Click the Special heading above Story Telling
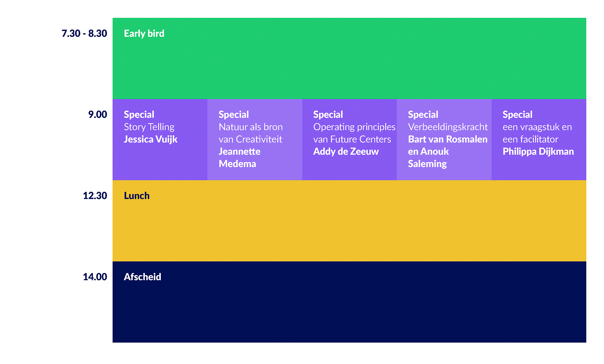 click(x=139, y=115)
